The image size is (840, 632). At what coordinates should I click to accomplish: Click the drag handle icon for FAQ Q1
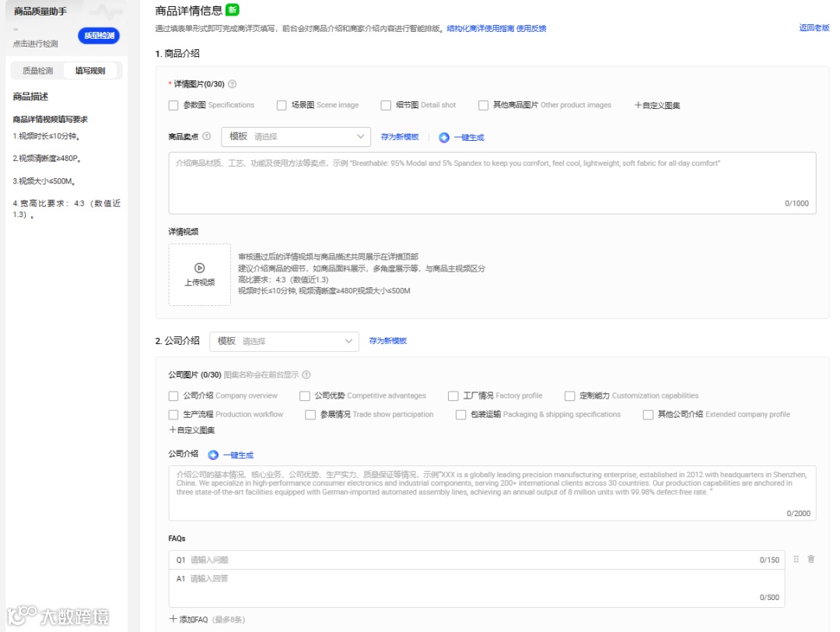[x=796, y=559]
